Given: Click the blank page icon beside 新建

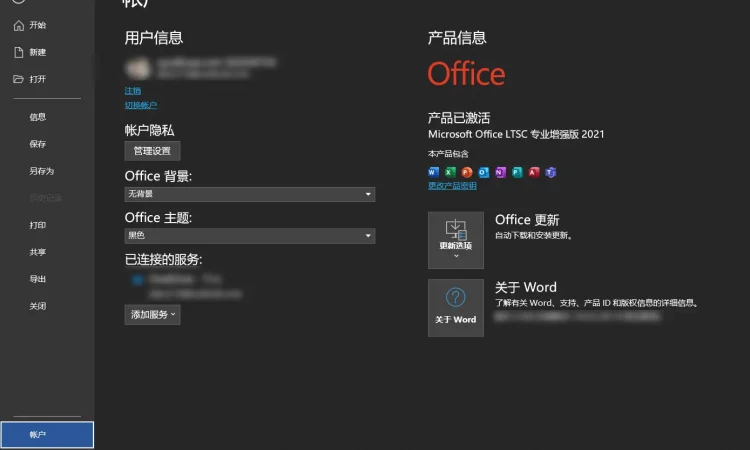Looking at the screenshot, I should [x=19, y=52].
